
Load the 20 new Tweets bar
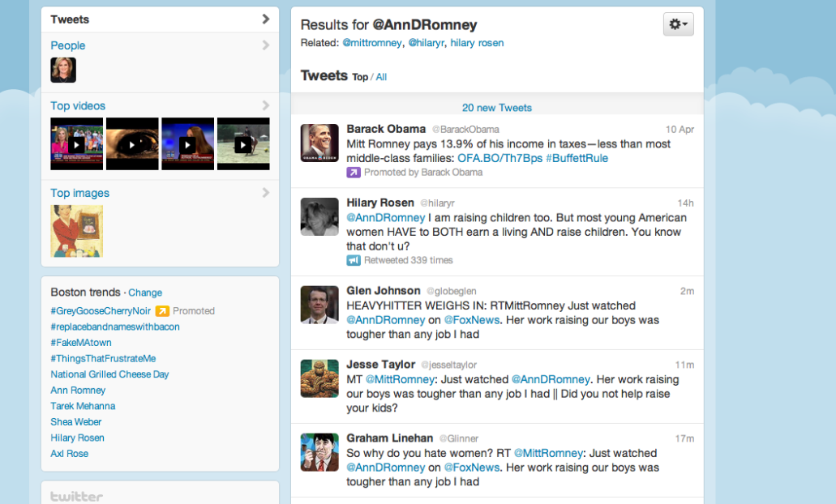[x=497, y=108]
